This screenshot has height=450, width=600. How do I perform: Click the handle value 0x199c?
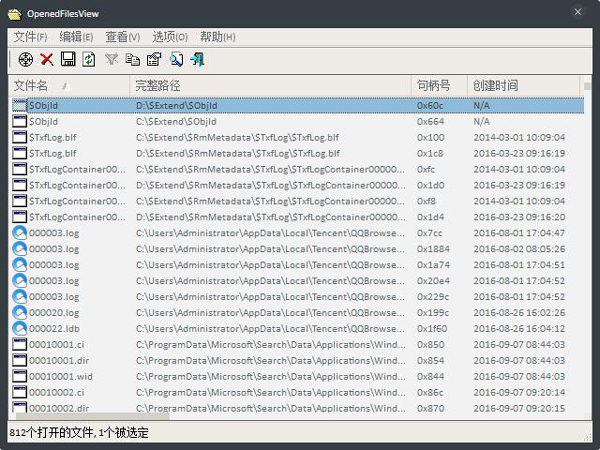(433, 313)
